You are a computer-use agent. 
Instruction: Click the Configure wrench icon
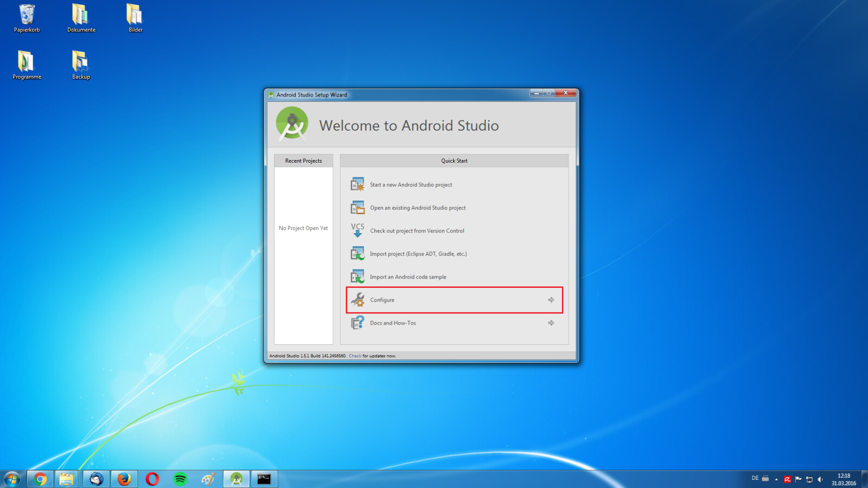point(358,300)
